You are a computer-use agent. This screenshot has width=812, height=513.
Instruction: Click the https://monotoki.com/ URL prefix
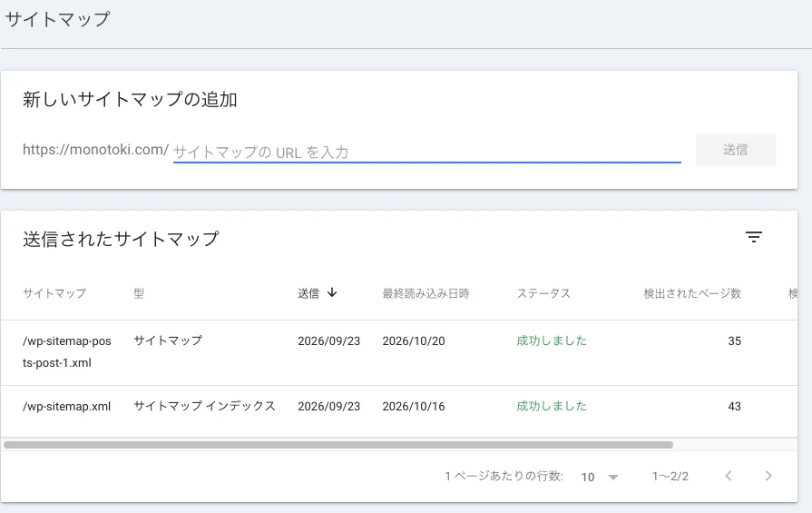coord(96,150)
